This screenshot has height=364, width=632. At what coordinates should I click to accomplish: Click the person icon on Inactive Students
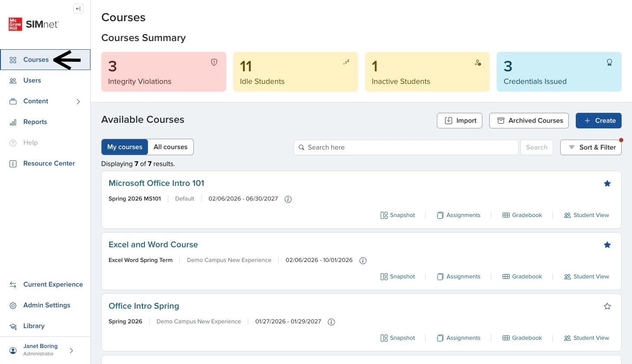[x=478, y=63]
